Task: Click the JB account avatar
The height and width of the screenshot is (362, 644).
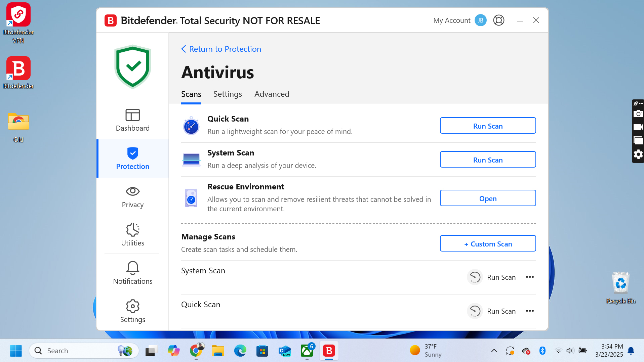Action: [x=480, y=20]
